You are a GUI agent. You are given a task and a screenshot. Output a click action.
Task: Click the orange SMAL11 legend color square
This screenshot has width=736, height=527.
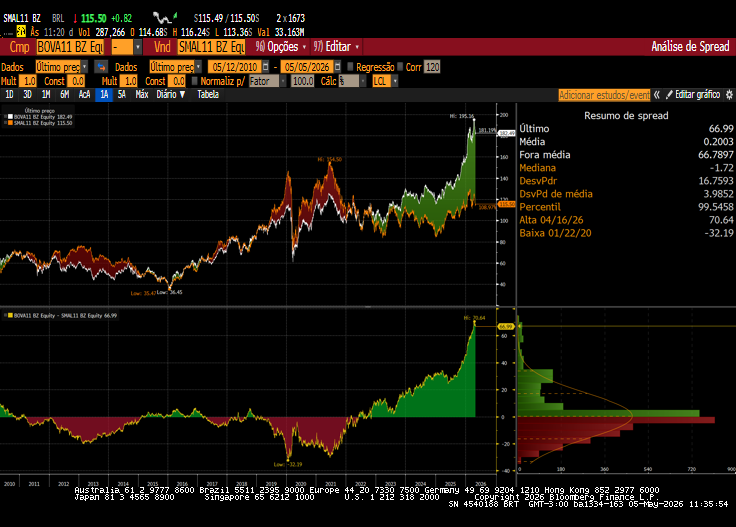[10, 123]
